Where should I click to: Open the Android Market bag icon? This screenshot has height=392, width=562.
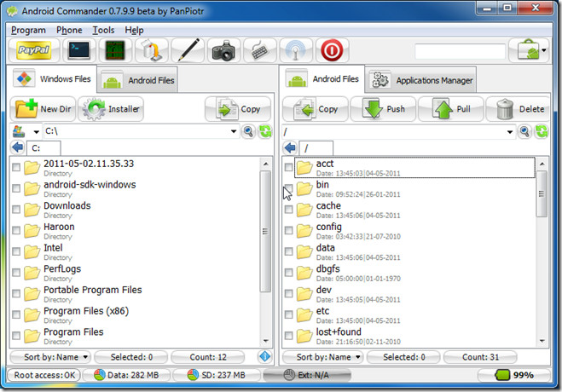pos(527,50)
